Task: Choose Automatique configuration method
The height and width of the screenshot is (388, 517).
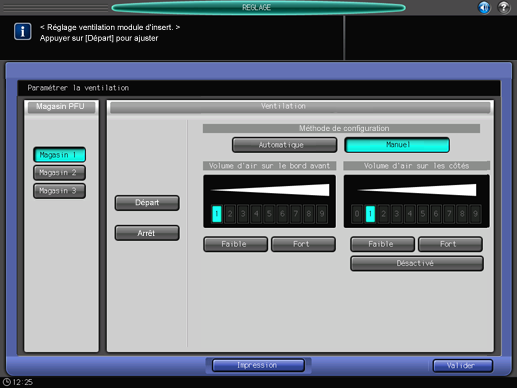Action: pos(284,145)
